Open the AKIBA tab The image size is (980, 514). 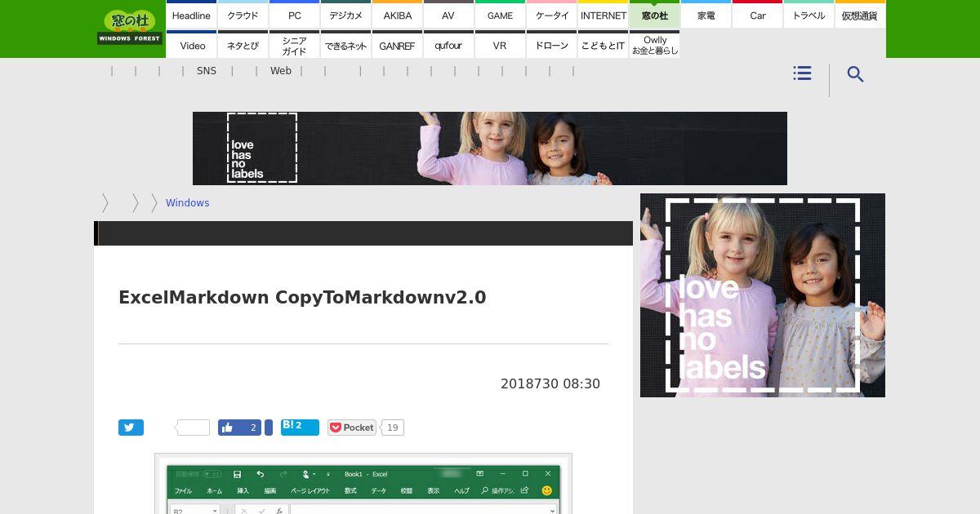pyautogui.click(x=397, y=15)
